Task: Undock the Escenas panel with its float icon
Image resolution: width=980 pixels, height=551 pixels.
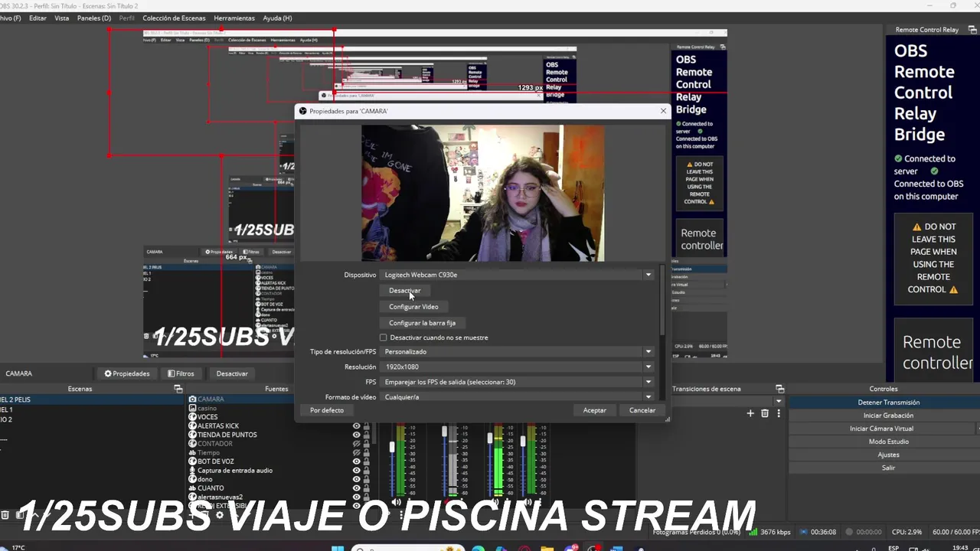Action: coord(178,389)
